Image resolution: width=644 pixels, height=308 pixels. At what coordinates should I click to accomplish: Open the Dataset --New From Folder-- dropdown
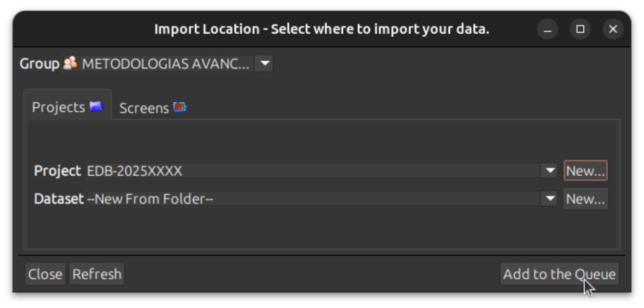coord(550,198)
